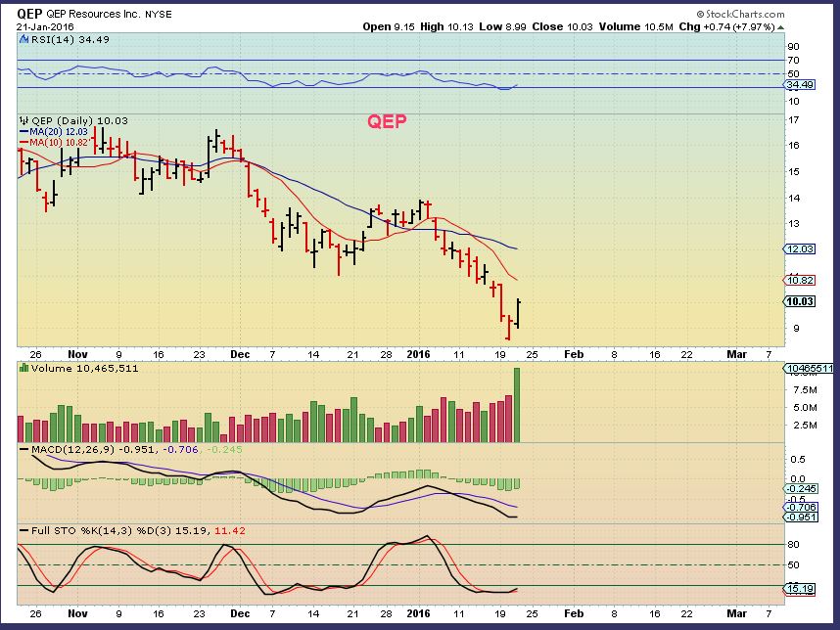This screenshot has height=630, width=840.
Task: Click the blue -0.706 signal value in MACD label
Action: 180,450
